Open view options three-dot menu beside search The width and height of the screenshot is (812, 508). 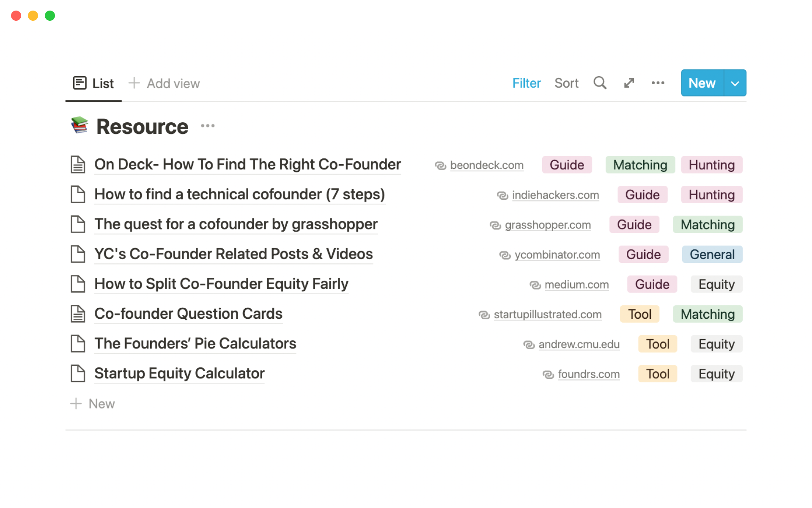tap(658, 83)
